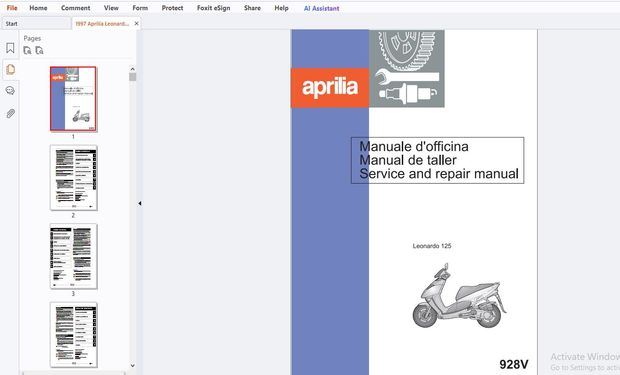This screenshot has height=375, width=620.
Task: Open the Comment ribbon tab
Action: 76,8
